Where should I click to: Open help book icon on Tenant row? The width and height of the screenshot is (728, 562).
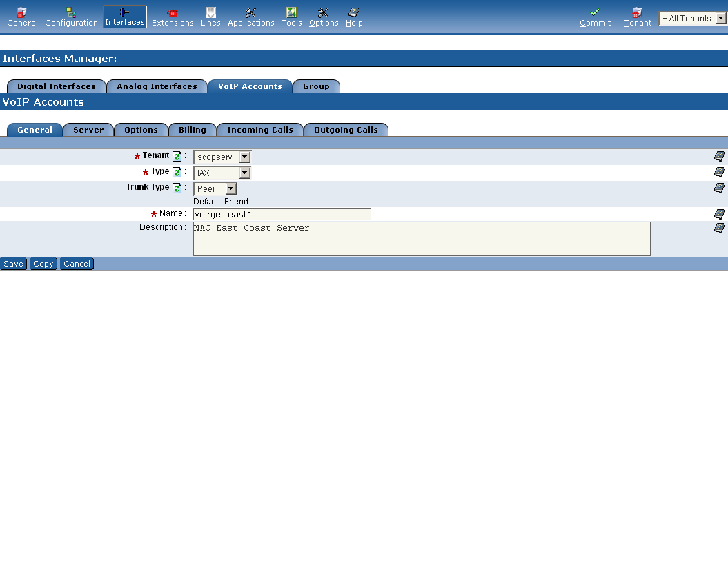[x=719, y=157]
